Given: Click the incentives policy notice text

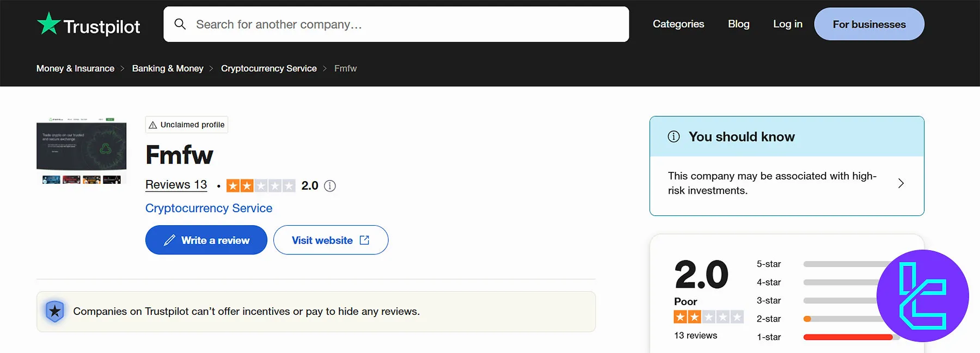Looking at the screenshot, I should click(x=247, y=311).
